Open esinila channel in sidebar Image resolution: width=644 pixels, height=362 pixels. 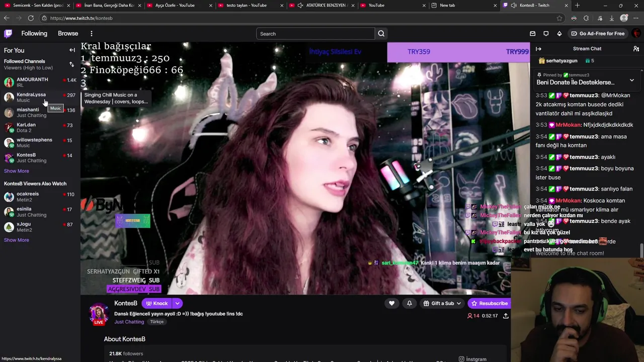point(40,212)
